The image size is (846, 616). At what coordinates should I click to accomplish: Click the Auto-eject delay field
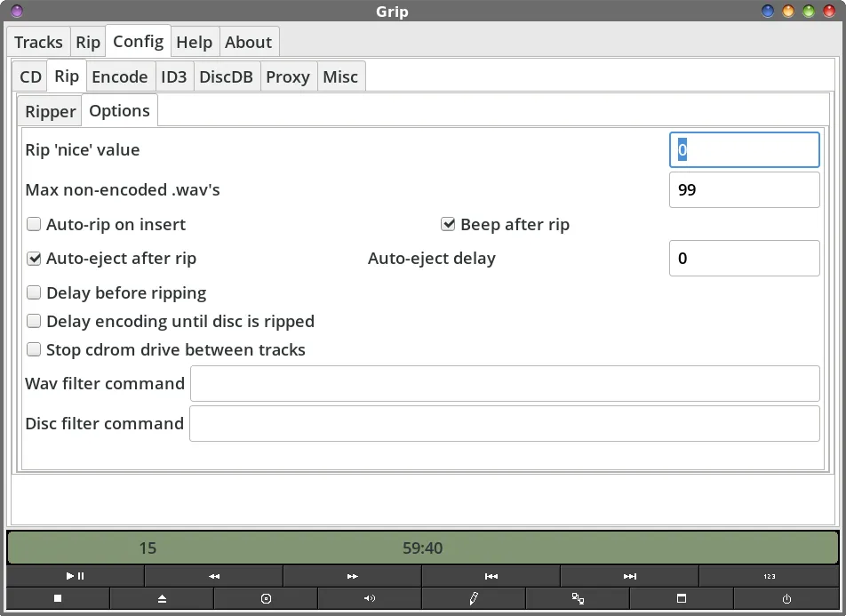point(744,258)
